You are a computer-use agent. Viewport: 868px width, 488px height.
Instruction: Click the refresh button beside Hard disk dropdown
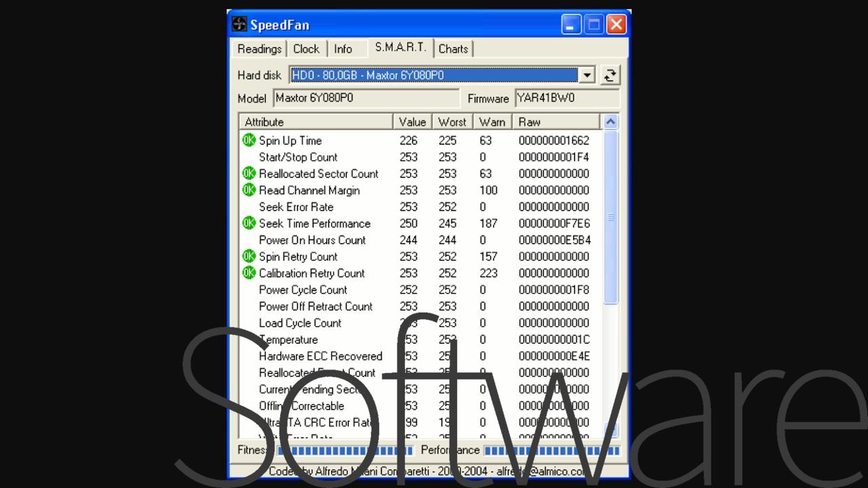pos(610,75)
